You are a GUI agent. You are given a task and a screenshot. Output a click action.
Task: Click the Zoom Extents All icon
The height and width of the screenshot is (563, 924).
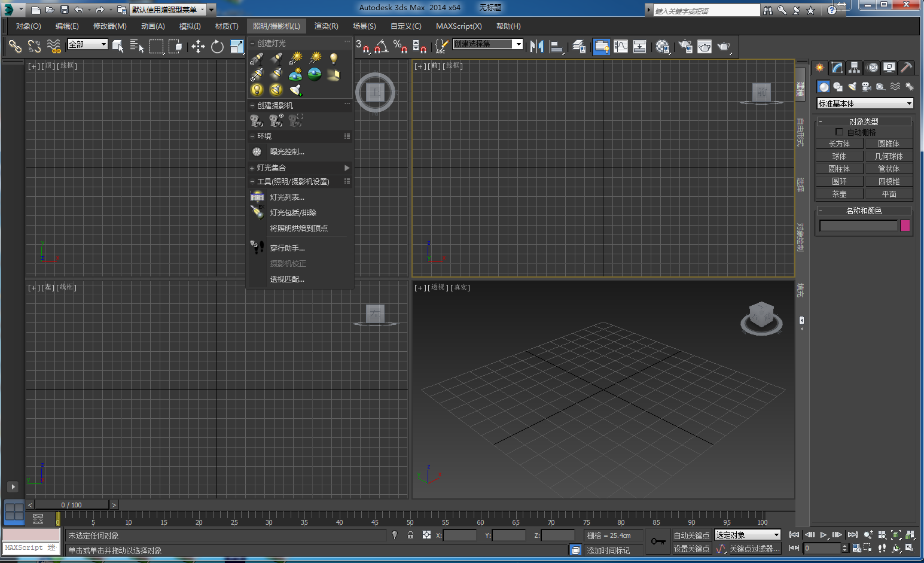[910, 535]
